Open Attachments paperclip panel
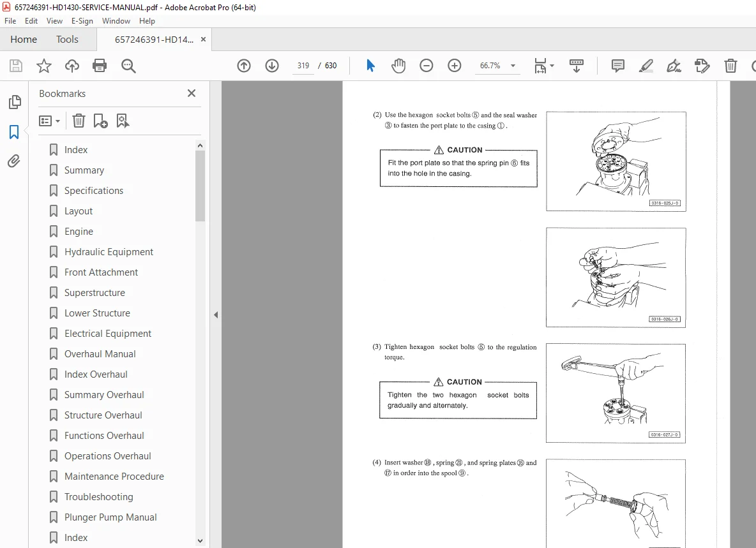Image resolution: width=756 pixels, height=548 pixels. 14,161
